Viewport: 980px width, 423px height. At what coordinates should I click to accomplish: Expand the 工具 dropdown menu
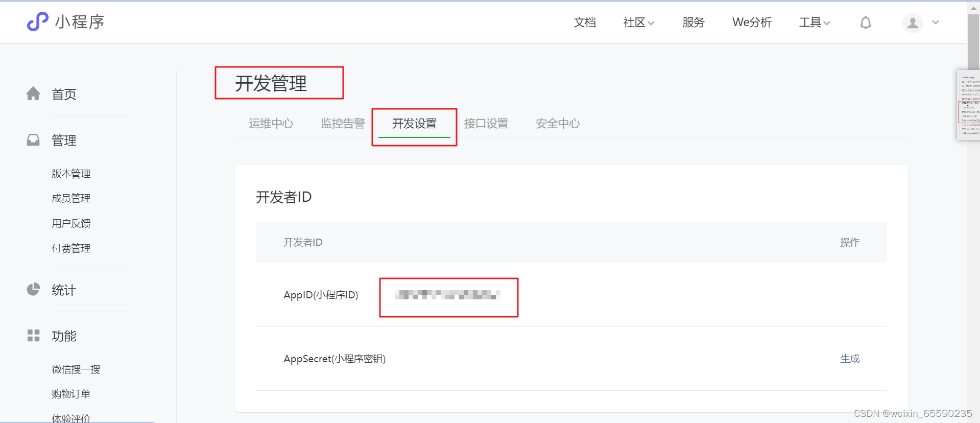tap(815, 22)
